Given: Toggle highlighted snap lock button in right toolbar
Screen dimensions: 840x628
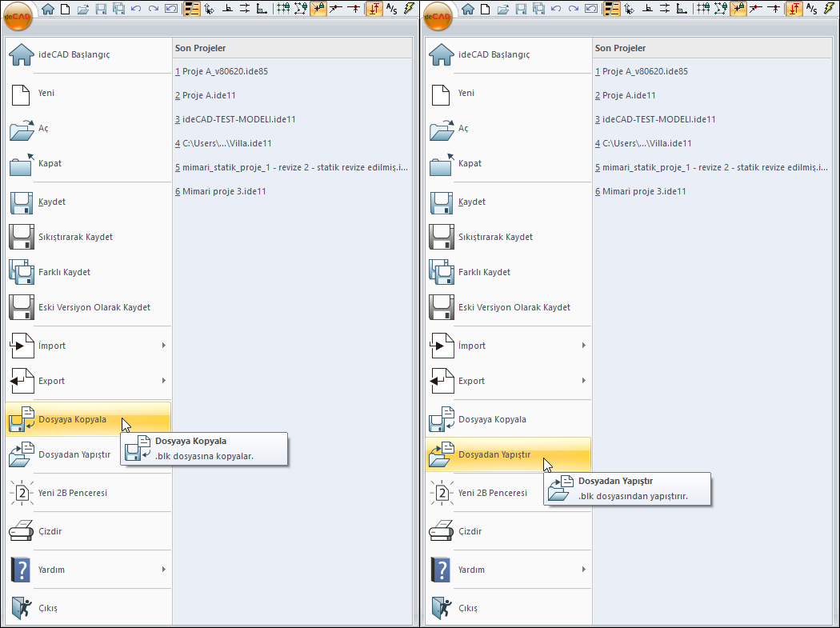Looking at the screenshot, I should coord(738,9).
